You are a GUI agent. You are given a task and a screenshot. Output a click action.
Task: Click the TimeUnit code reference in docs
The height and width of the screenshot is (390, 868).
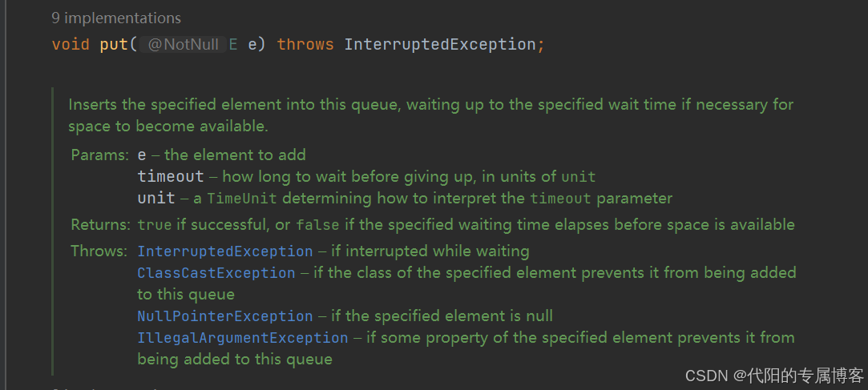coord(243,199)
